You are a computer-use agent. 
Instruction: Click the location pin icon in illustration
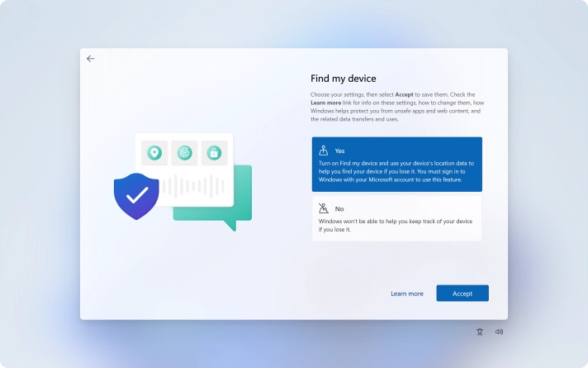pyautogui.click(x=154, y=153)
